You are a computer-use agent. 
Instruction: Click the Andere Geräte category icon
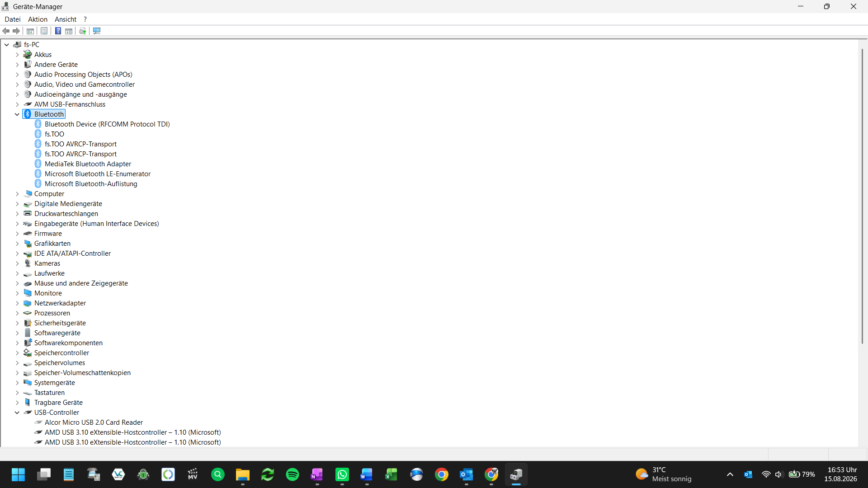point(28,64)
